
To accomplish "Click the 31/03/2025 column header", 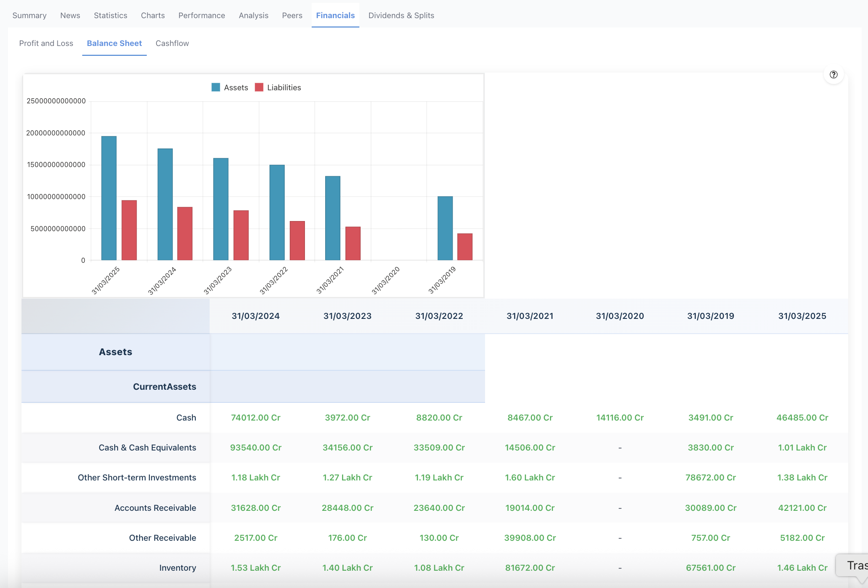I will coord(802,316).
